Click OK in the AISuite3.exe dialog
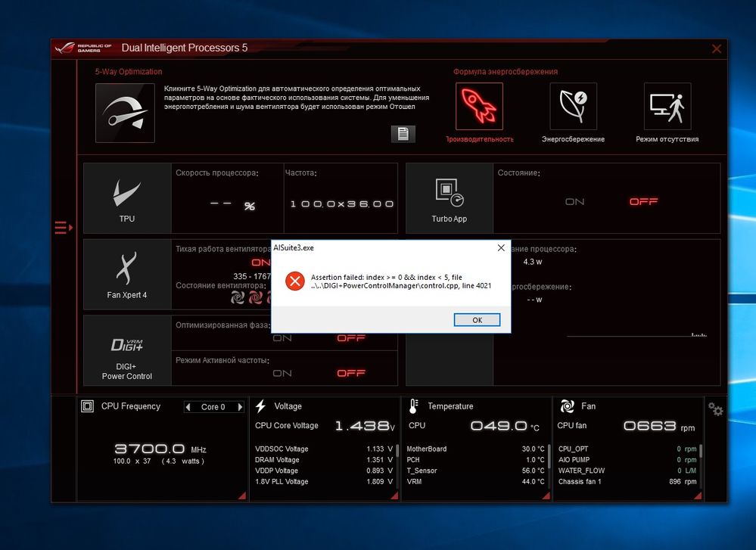Image resolution: width=756 pixels, height=550 pixels. click(x=477, y=320)
